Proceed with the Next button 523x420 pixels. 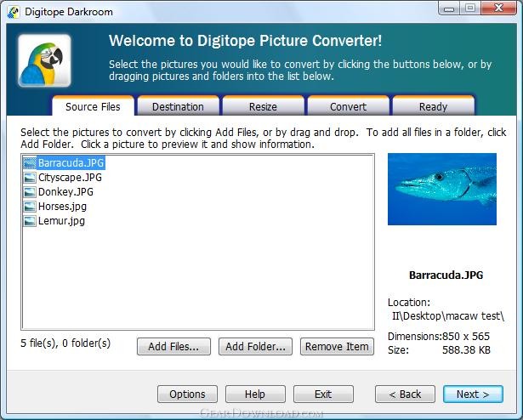pyautogui.click(x=473, y=394)
